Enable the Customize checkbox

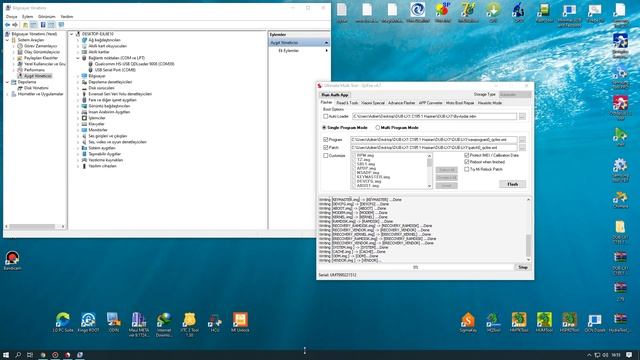coord(326,156)
